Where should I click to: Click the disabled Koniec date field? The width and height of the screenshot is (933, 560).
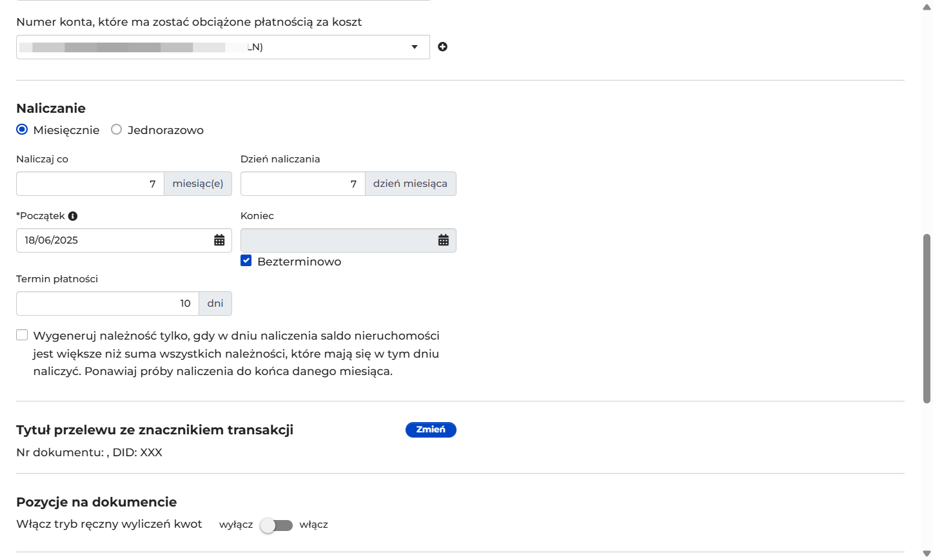[x=348, y=240]
